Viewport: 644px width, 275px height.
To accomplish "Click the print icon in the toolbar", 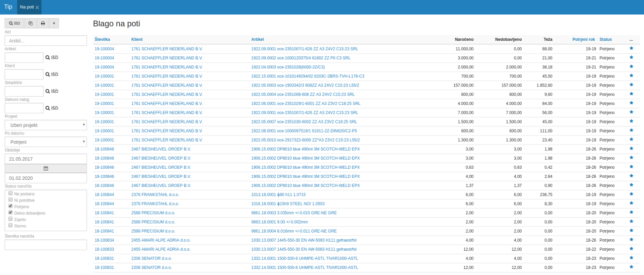I will [43, 23].
